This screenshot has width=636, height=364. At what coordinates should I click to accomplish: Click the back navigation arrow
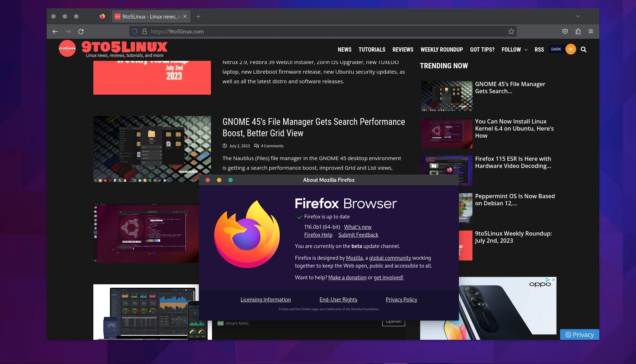[x=55, y=31]
